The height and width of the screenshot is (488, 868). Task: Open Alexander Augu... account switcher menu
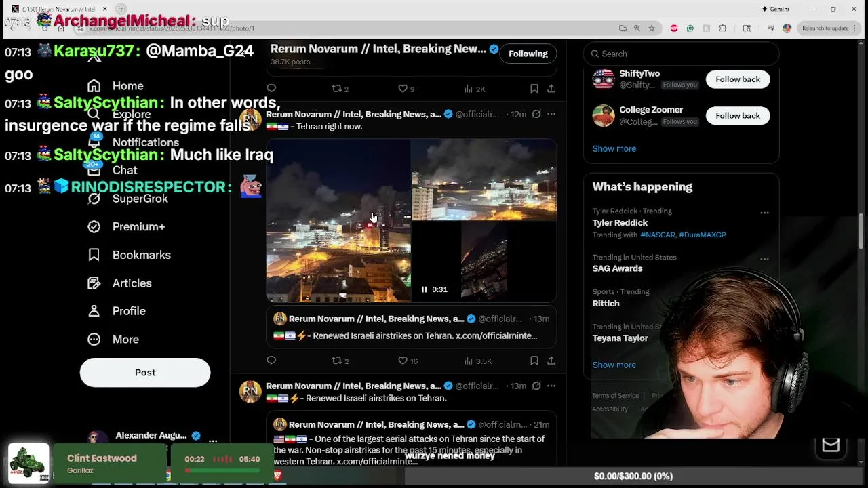pyautogui.click(x=213, y=441)
